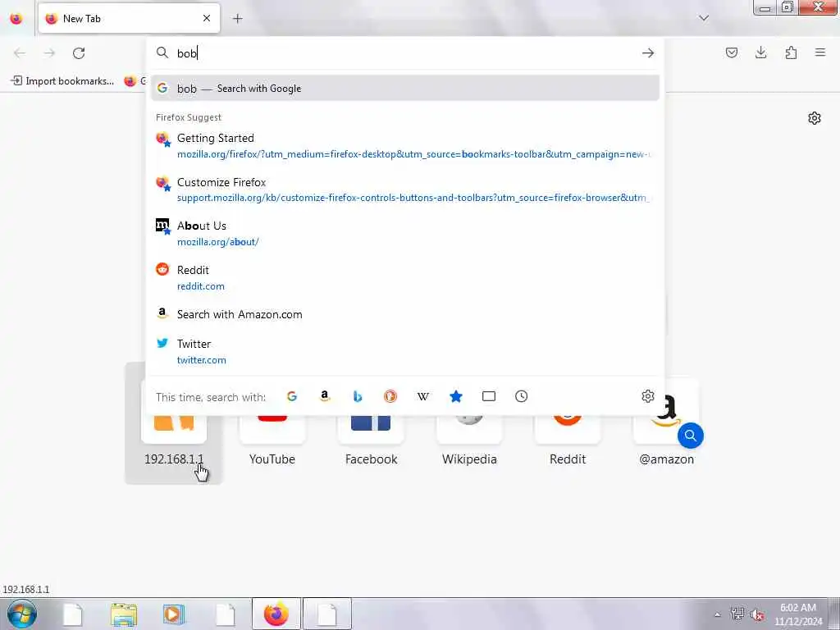This screenshot has width=840, height=630.
Task: Search bookmarks using star icon
Action: 456,396
